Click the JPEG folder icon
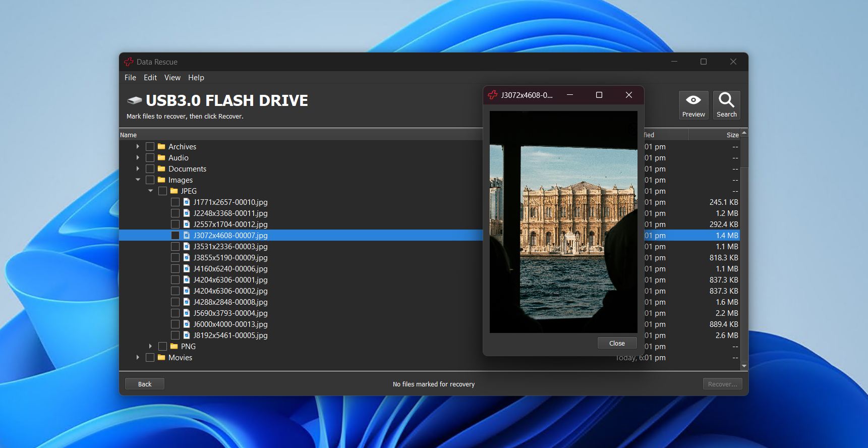868x448 pixels. click(x=174, y=191)
